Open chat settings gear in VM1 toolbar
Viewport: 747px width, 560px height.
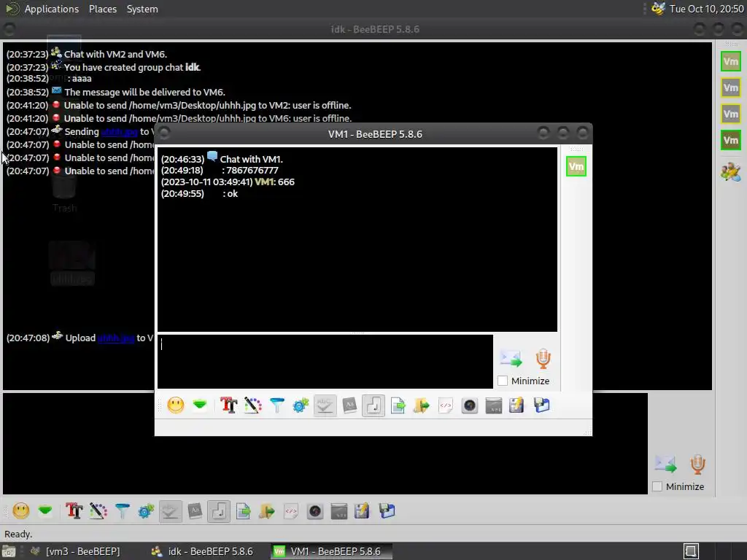click(301, 405)
